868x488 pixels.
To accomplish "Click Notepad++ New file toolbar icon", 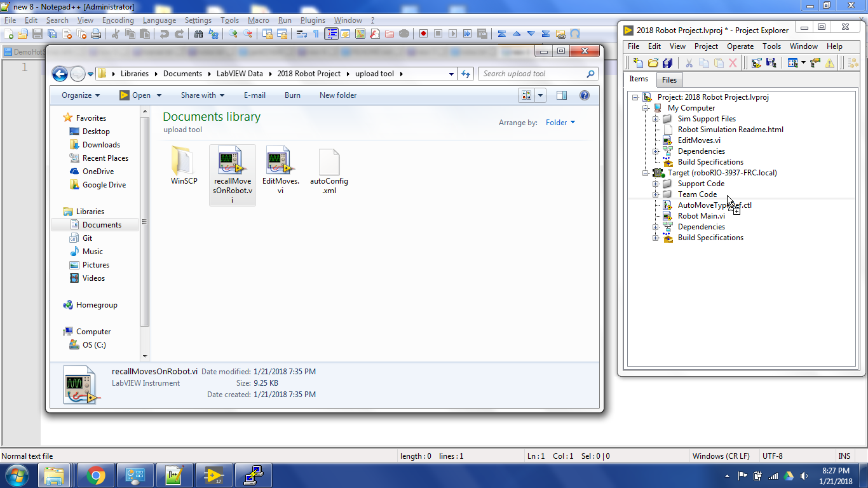I will 8,34.
